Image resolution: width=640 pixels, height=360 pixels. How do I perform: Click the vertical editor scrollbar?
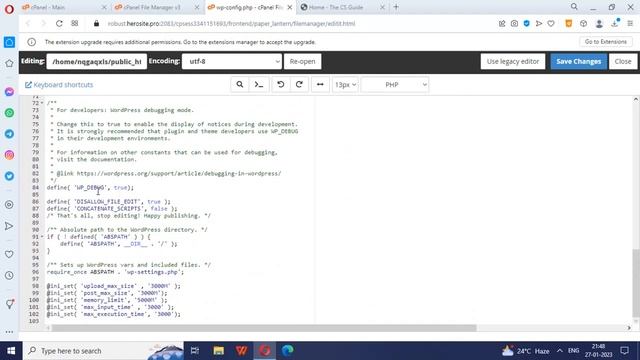tap(636, 282)
